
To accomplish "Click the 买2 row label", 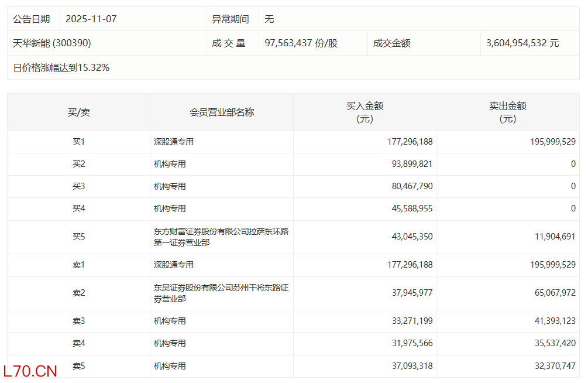I will 78,165.
